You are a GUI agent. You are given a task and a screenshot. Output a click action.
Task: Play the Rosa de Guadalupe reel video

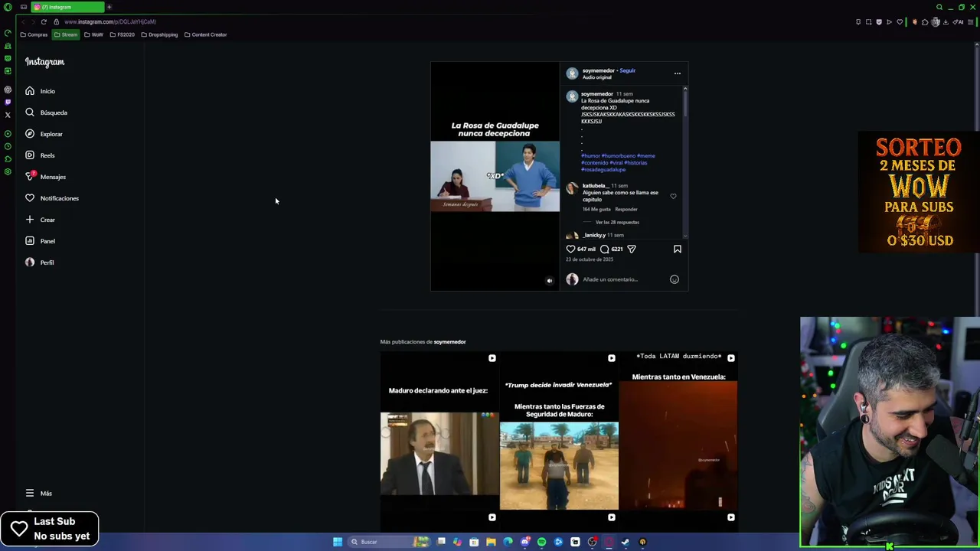pyautogui.click(x=495, y=176)
